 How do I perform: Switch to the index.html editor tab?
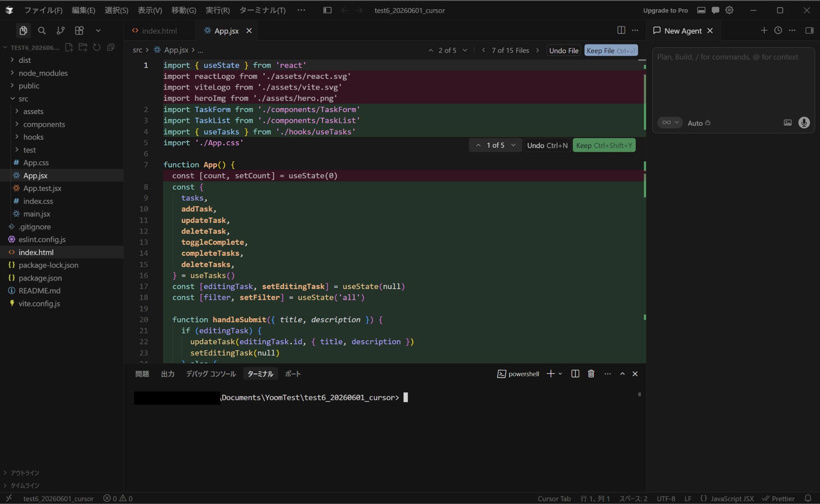coord(159,31)
